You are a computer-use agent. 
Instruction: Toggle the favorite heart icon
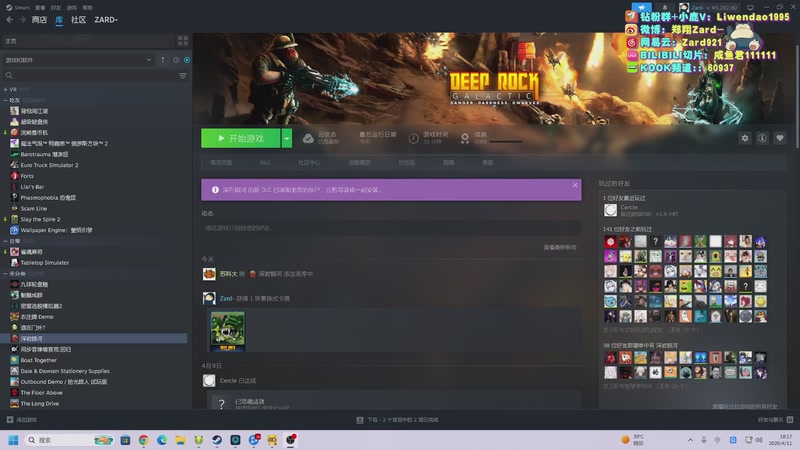780,138
